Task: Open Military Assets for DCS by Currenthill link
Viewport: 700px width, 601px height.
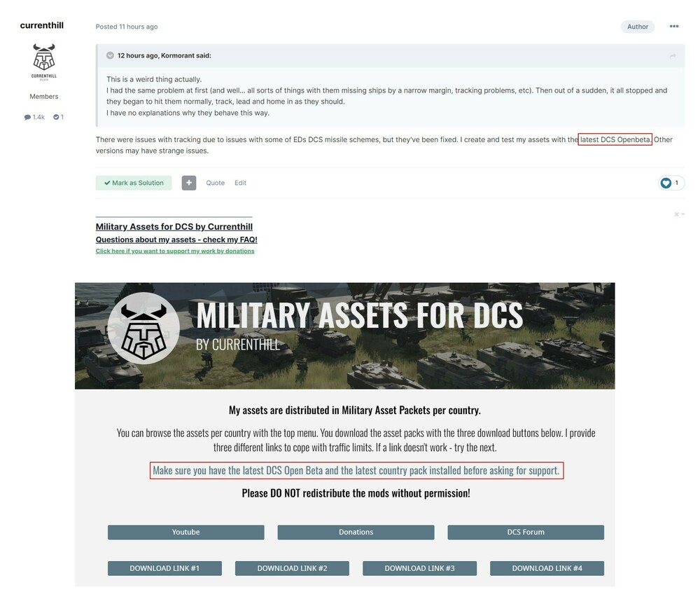Action: (174, 226)
